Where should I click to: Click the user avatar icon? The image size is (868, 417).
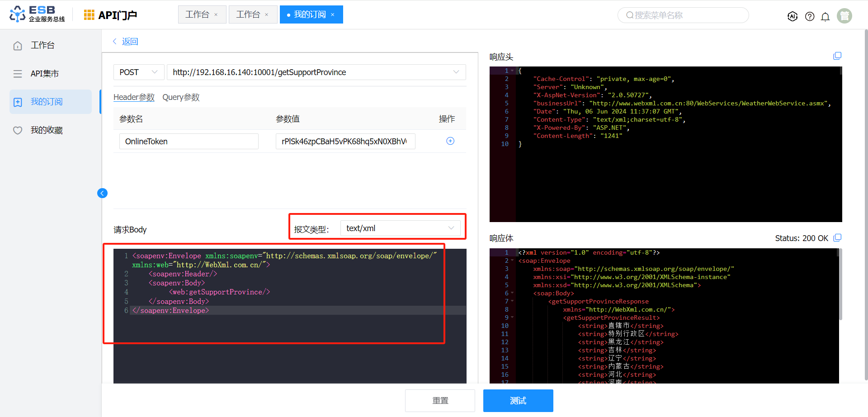point(844,16)
